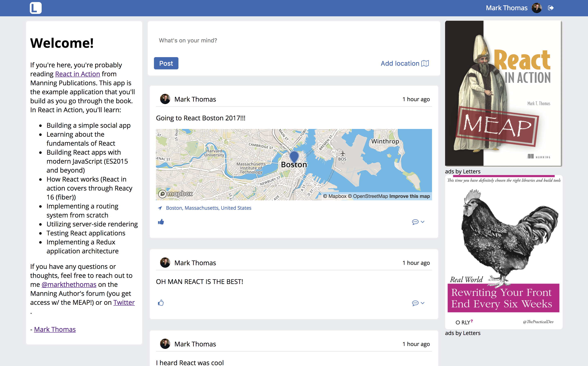Click the logout icon in the header
The image size is (588, 366).
[x=550, y=8]
